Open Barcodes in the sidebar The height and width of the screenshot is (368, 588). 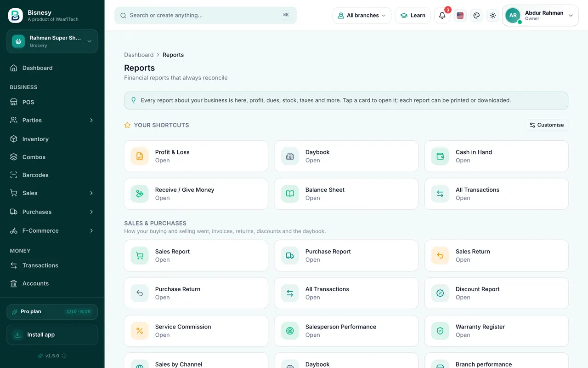(52, 175)
